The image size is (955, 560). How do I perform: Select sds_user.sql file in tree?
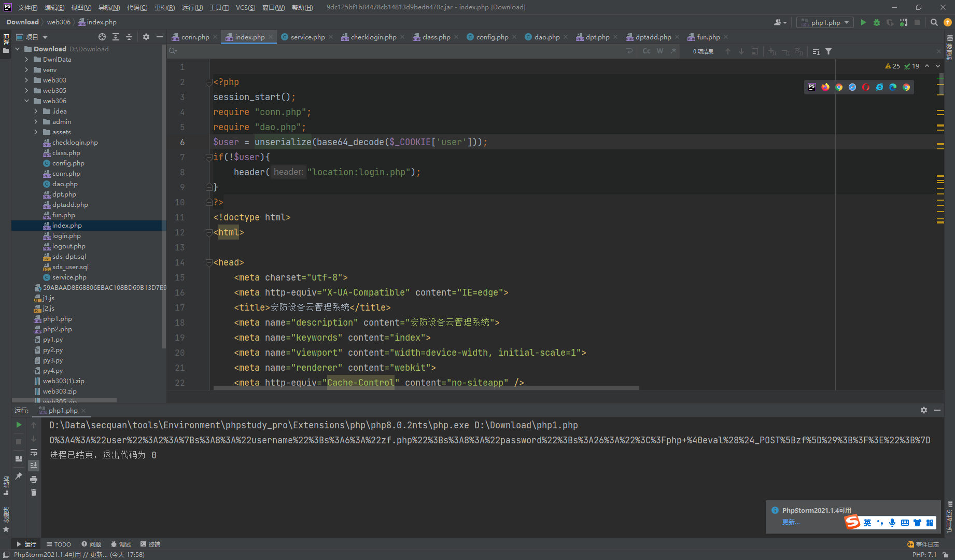point(70,267)
